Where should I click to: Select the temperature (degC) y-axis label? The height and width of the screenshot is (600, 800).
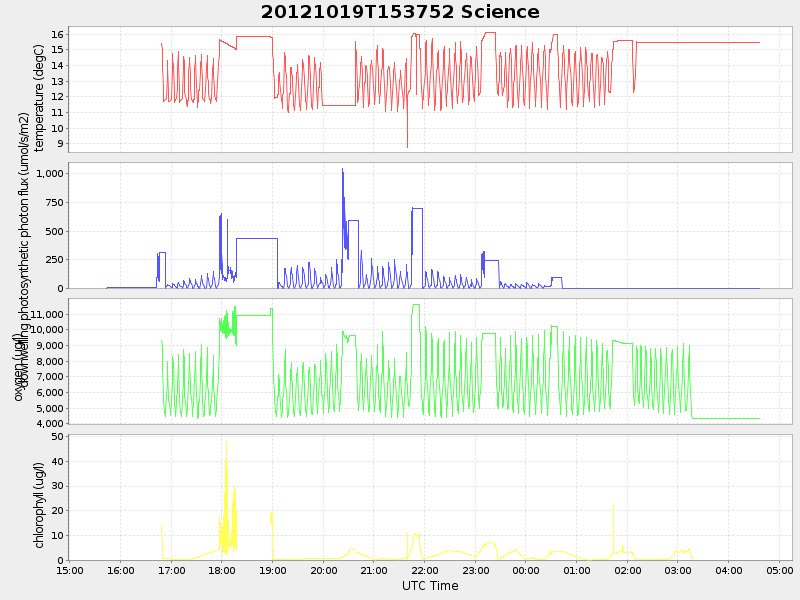pos(40,90)
